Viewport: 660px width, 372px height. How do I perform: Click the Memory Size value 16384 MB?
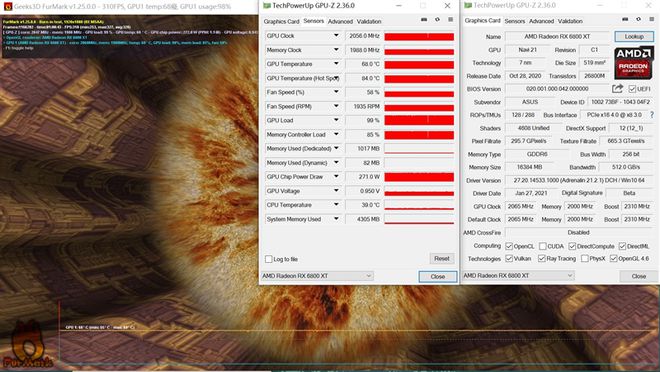pyautogui.click(x=530, y=167)
